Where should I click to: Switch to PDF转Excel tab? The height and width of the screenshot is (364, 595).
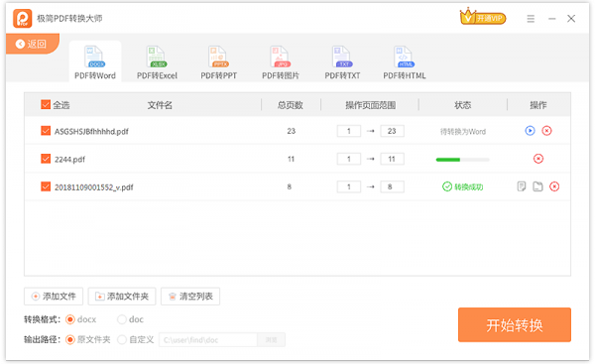[157, 62]
